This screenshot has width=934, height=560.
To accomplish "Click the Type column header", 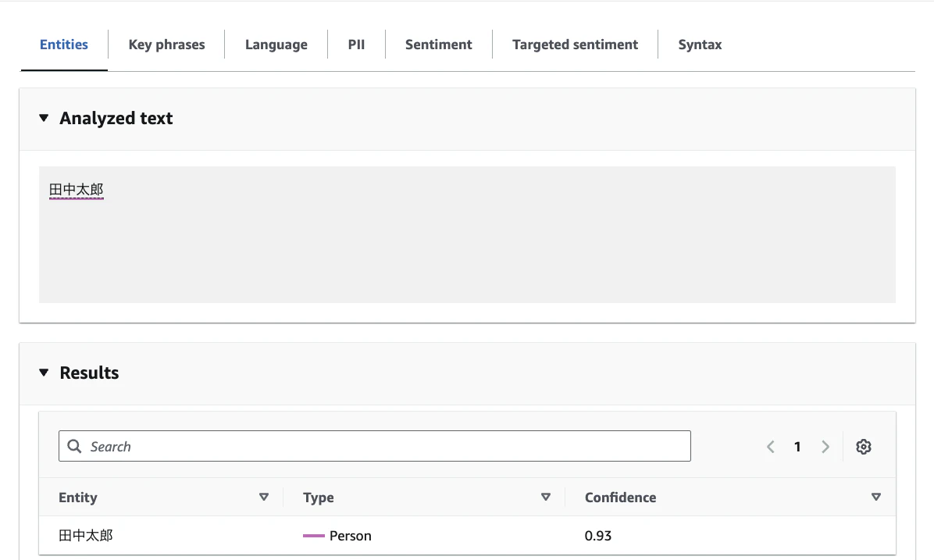I will point(318,498).
